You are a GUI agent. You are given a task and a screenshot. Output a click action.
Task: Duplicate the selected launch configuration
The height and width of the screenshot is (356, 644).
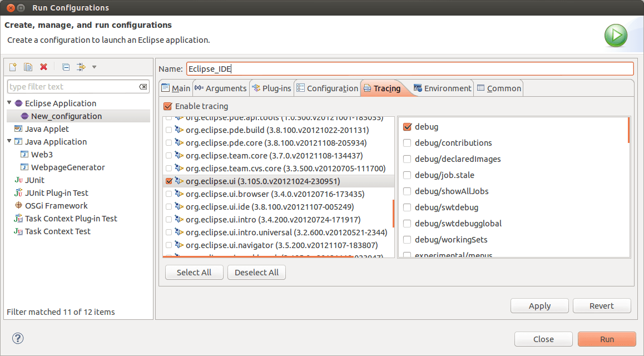pos(28,67)
